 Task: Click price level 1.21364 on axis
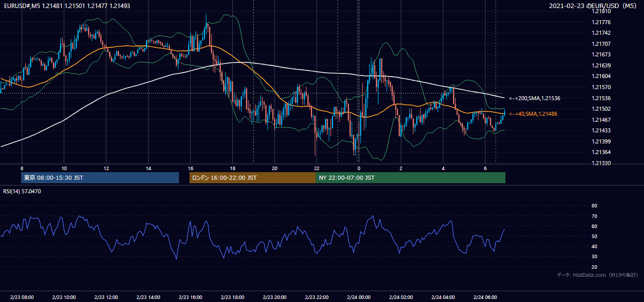(601, 152)
